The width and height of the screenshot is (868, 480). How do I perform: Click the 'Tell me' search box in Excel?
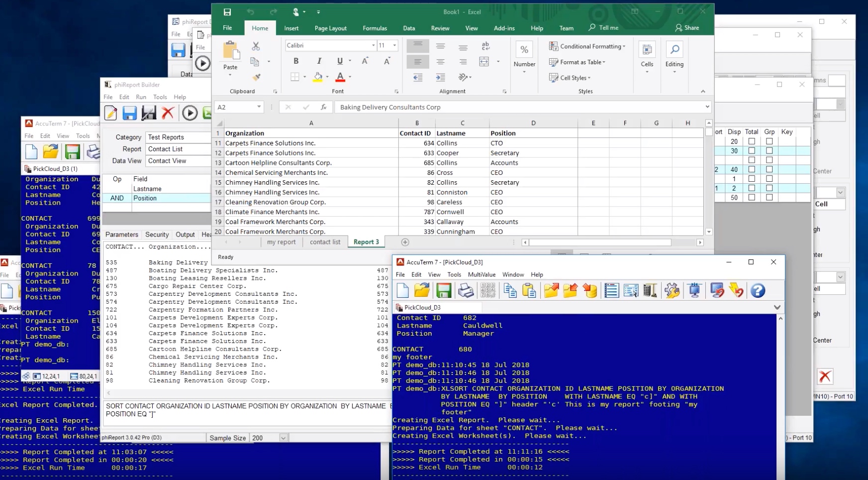coord(603,28)
